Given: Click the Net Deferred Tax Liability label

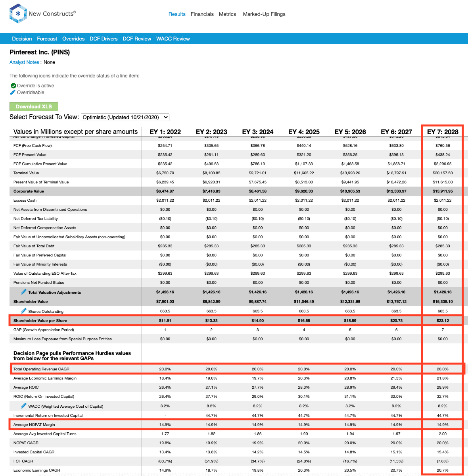Looking at the screenshot, I should (x=35, y=219).
